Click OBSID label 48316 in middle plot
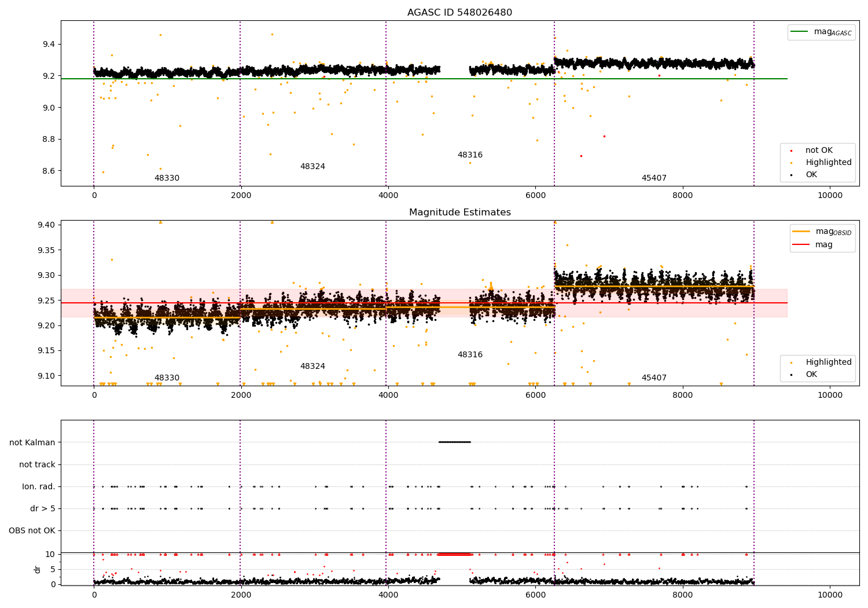The width and height of the screenshot is (868, 608). [470, 355]
